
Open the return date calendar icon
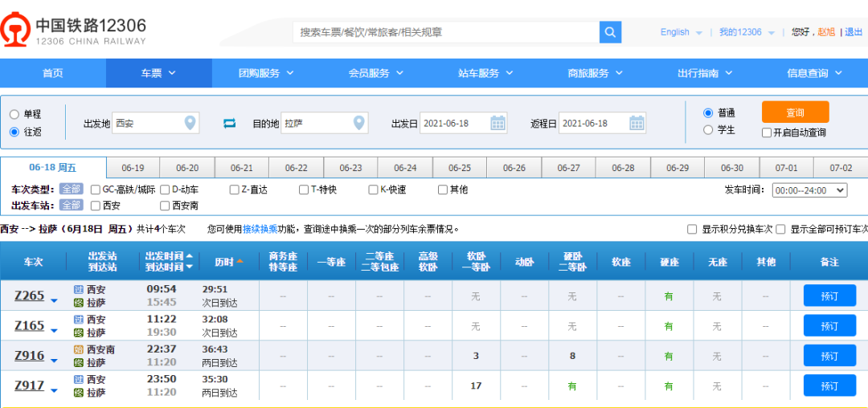(637, 123)
